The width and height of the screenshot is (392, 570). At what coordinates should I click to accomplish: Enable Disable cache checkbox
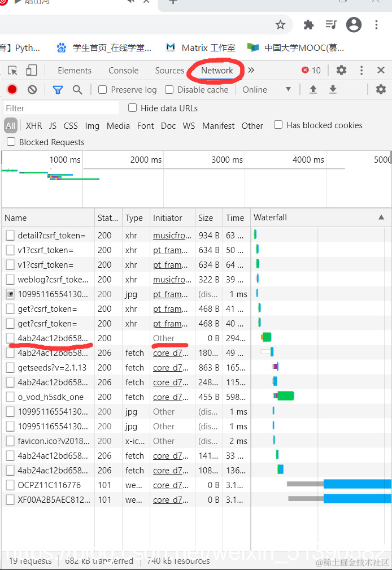[169, 89]
